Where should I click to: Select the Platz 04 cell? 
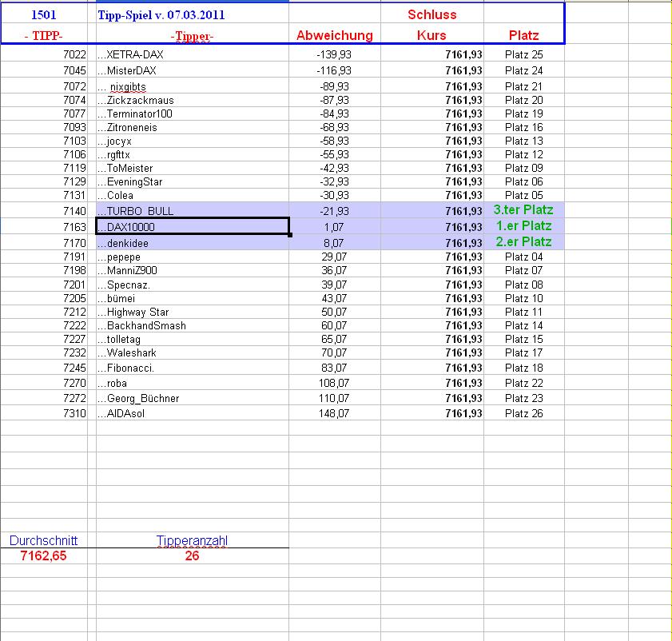point(524,257)
